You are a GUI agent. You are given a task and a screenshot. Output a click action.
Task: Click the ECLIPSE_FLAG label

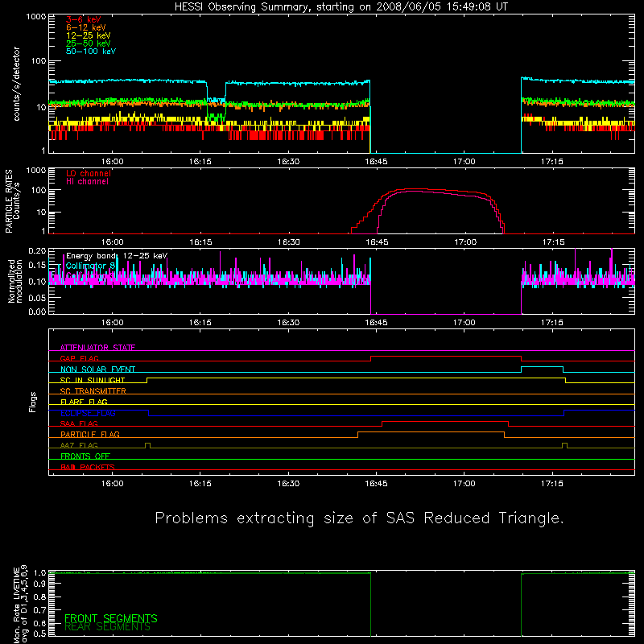tap(88, 413)
